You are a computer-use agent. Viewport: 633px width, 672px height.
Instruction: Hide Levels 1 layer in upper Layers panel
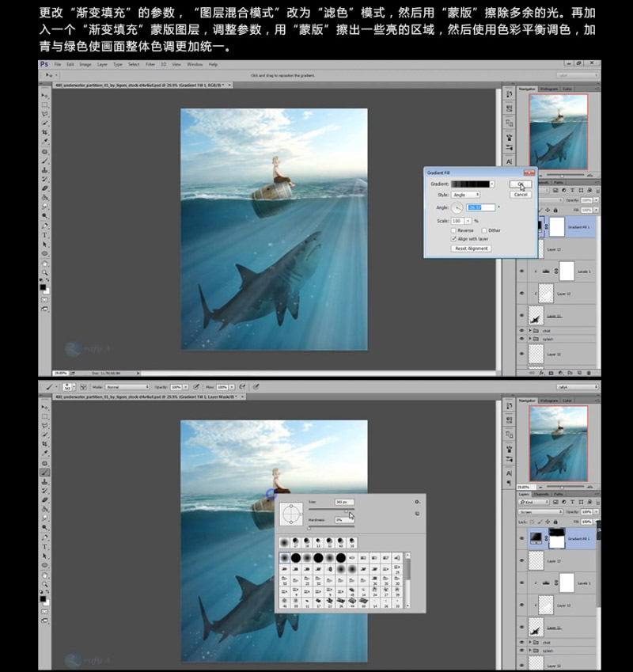(x=521, y=271)
